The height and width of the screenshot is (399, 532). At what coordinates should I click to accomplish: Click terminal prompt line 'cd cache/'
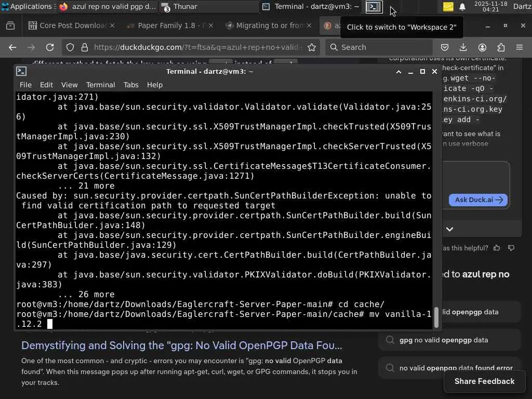tap(200, 304)
